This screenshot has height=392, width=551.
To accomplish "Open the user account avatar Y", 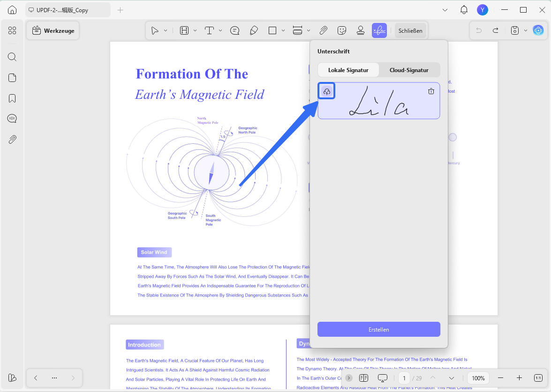I will click(483, 10).
